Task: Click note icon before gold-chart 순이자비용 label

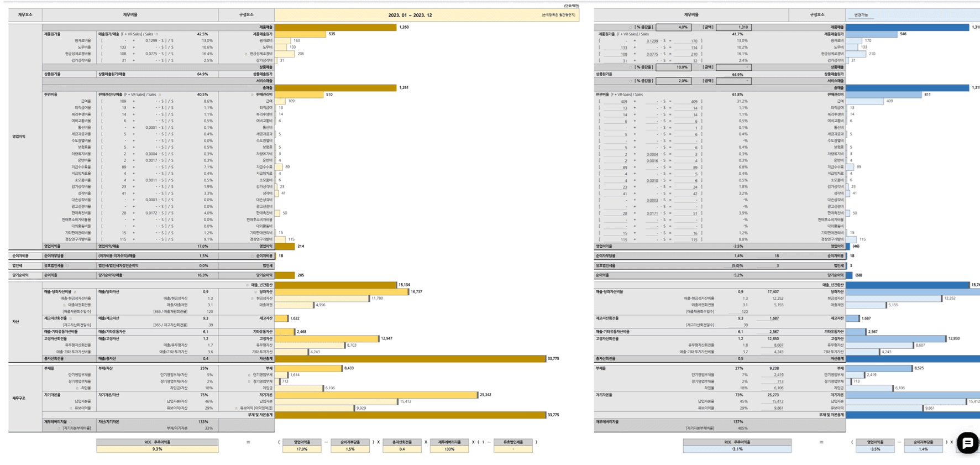Action: click(253, 256)
